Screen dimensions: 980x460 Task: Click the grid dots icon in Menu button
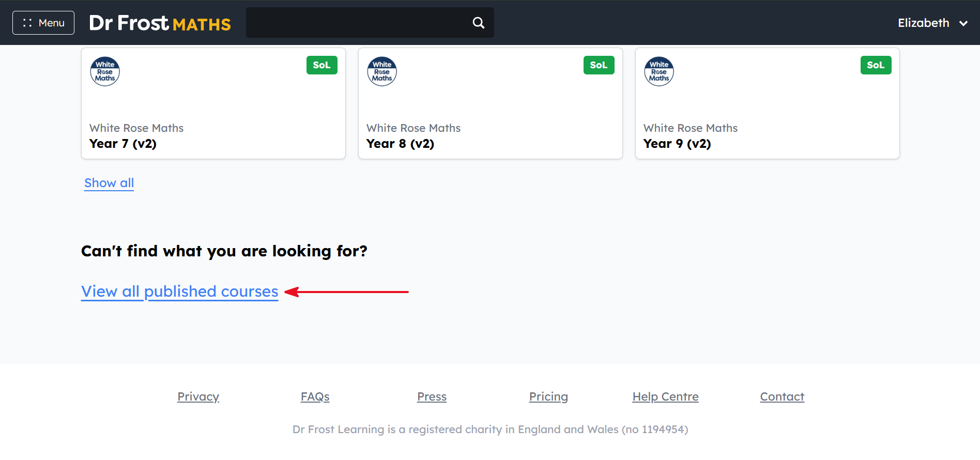pyautogui.click(x=27, y=23)
